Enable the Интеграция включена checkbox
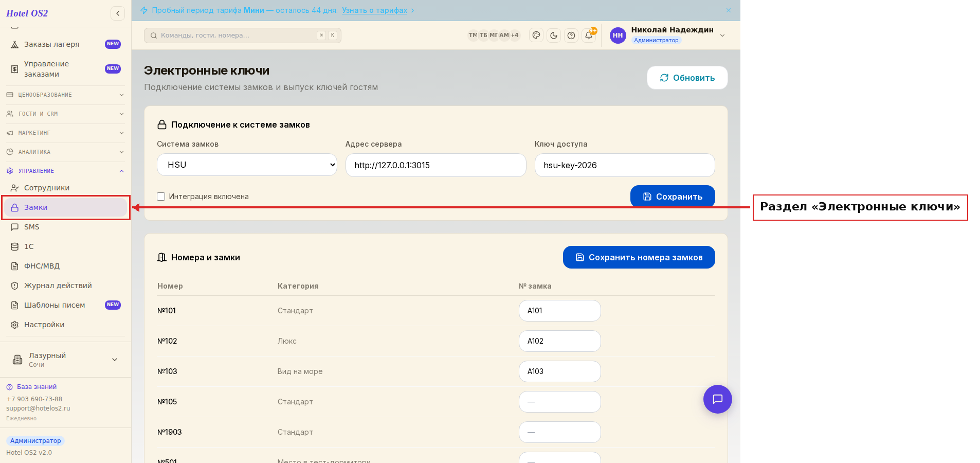 coord(161,197)
